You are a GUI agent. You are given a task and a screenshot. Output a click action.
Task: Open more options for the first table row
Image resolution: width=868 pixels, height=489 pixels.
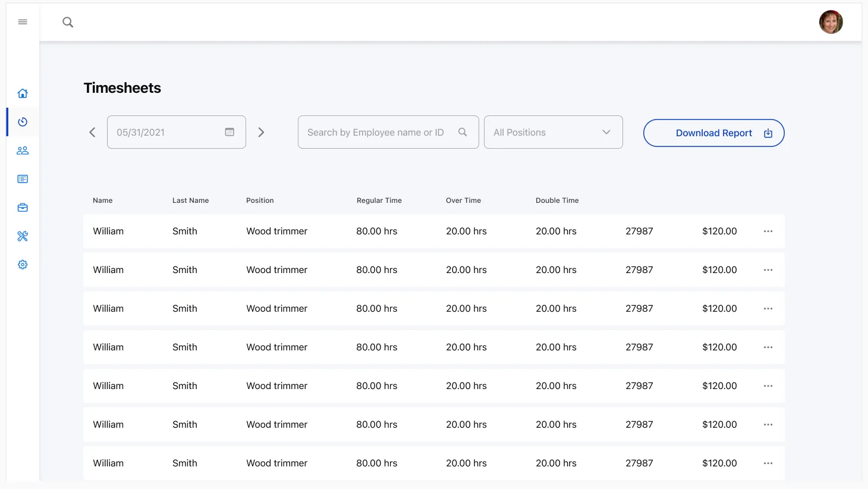click(x=768, y=231)
